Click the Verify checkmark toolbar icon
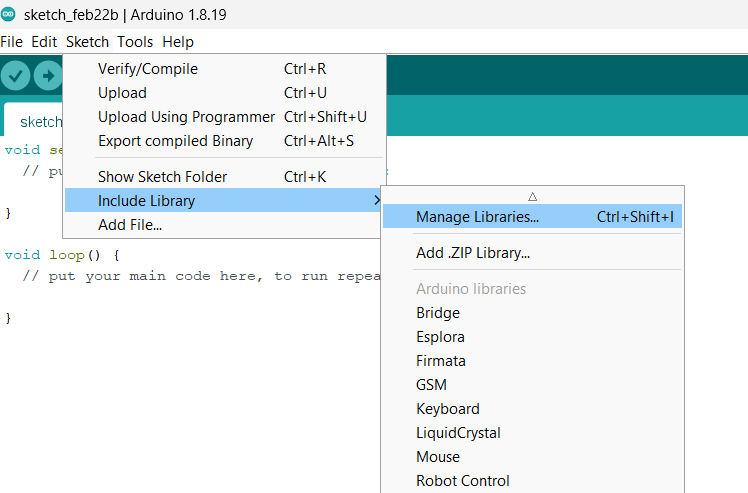The image size is (748, 493). click(x=16, y=76)
